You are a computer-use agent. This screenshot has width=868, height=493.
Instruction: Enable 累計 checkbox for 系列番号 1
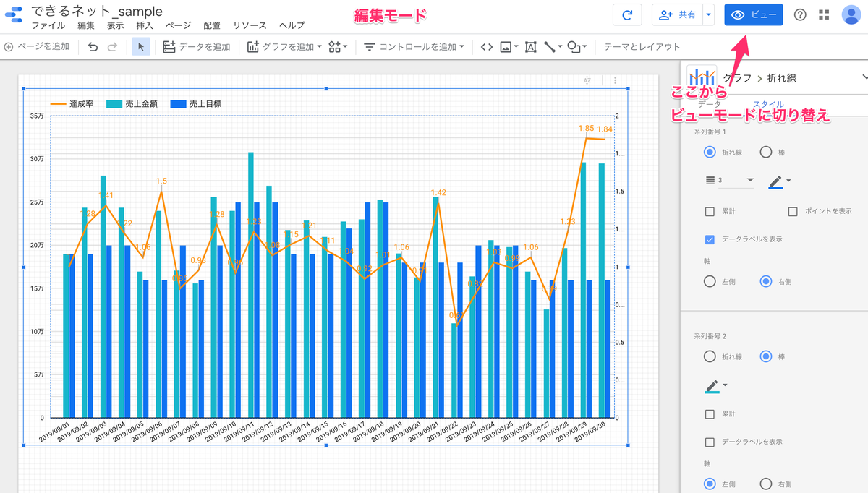710,211
